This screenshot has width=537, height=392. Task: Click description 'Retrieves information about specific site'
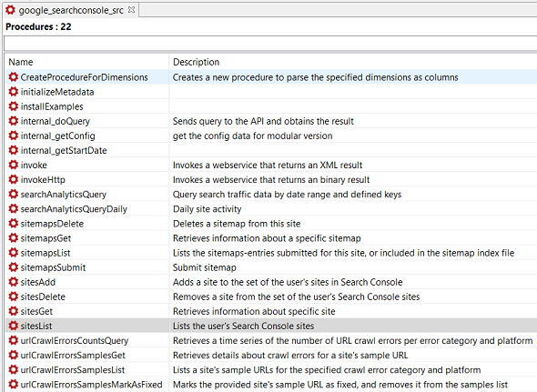point(254,311)
